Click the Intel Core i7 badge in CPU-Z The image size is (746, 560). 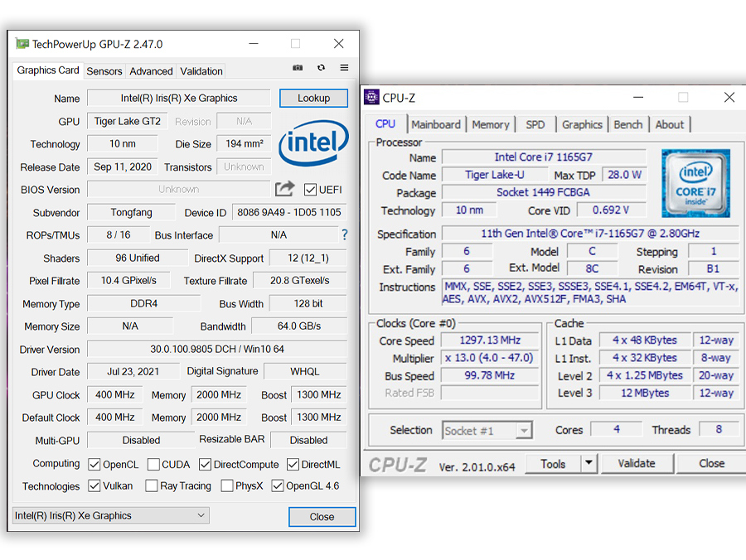point(695,183)
